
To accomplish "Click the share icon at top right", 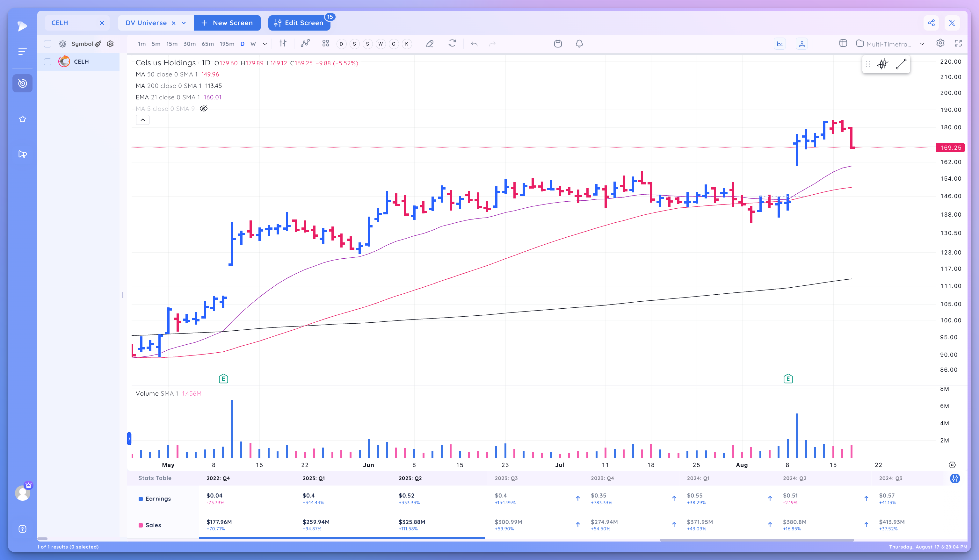I will 931,23.
